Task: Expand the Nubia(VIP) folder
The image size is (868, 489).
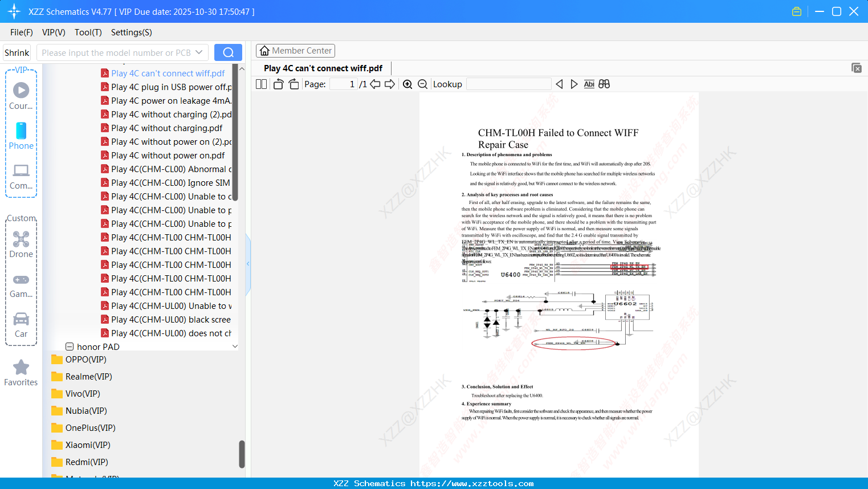Action: tap(79, 411)
